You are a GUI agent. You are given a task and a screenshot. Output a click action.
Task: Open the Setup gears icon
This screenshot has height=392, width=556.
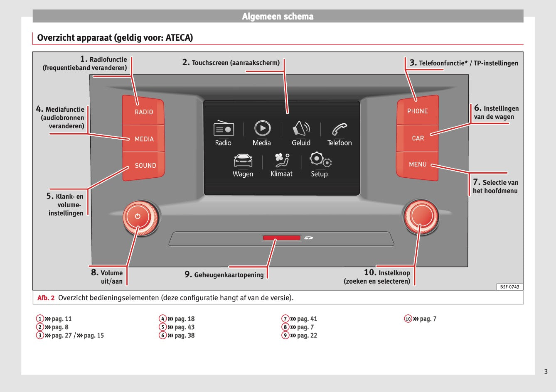(320, 160)
